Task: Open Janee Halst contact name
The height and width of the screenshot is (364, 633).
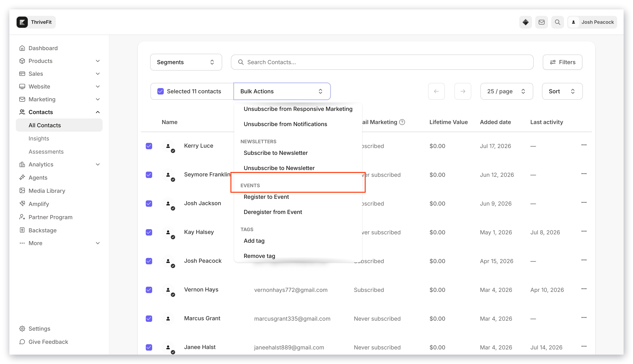Action: click(200, 347)
